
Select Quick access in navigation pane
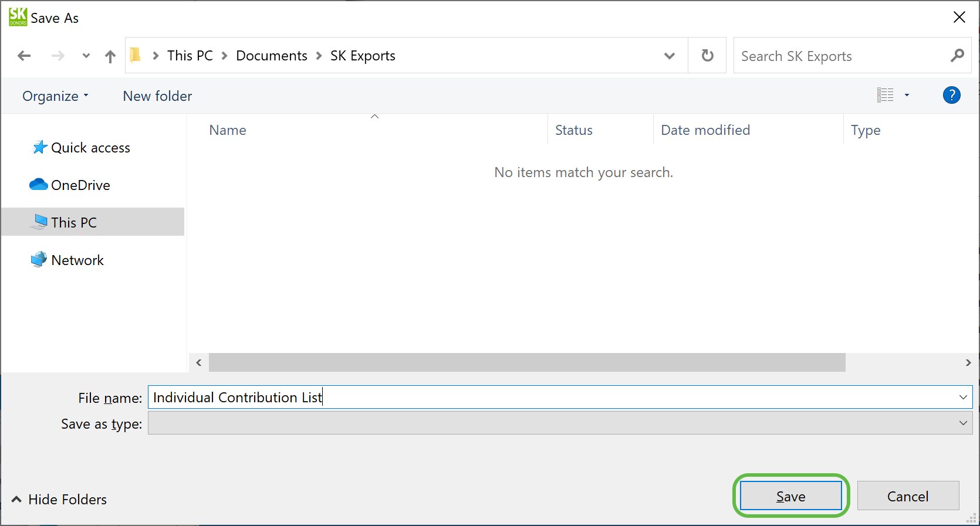click(90, 148)
